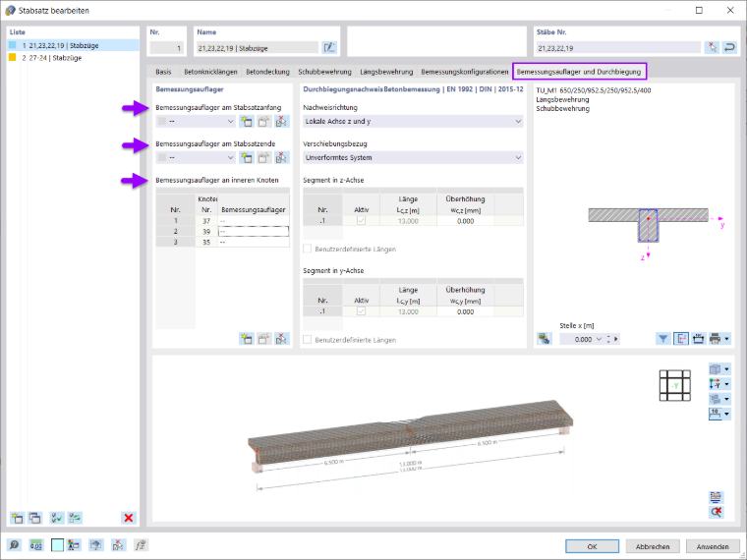Click the view cube in model preview

[x=674, y=385]
